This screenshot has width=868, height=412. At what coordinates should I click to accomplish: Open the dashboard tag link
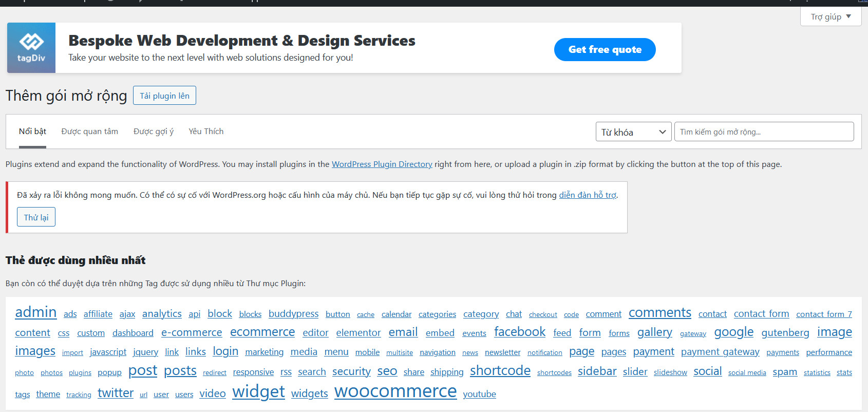point(133,333)
